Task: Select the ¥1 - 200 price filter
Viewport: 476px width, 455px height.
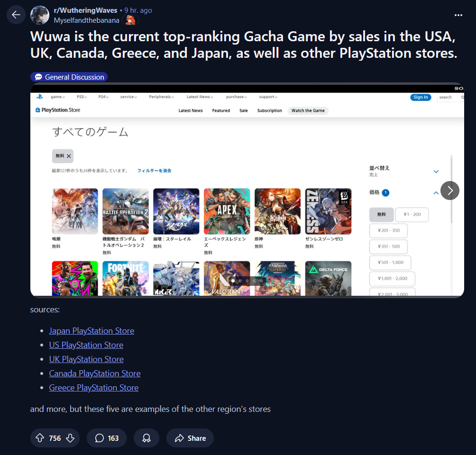Action: click(x=412, y=215)
